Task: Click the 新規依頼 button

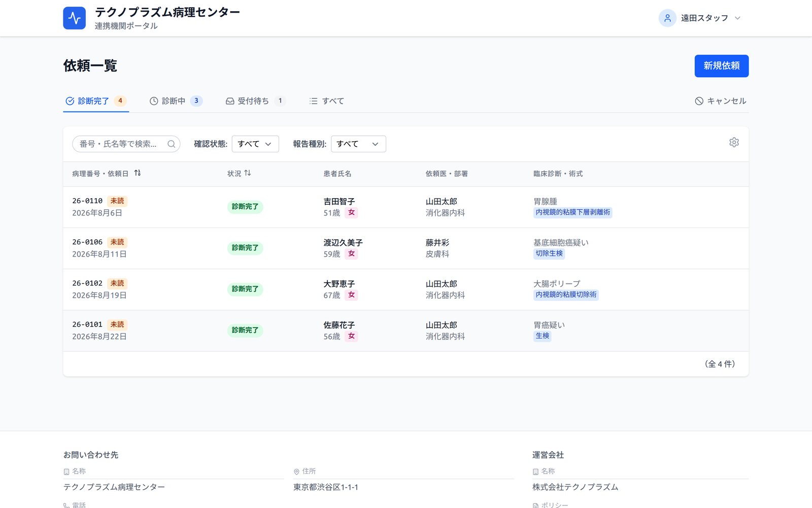Action: pyautogui.click(x=721, y=66)
